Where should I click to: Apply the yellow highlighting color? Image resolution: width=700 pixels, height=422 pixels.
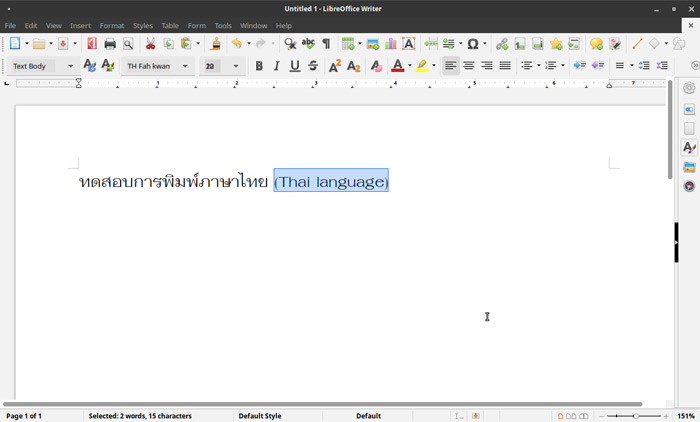tap(422, 66)
